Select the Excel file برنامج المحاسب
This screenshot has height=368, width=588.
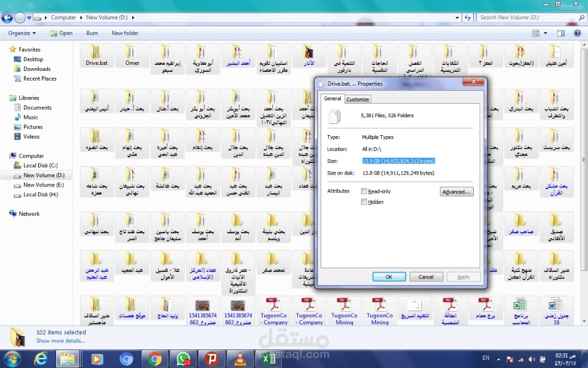pyautogui.click(x=521, y=311)
